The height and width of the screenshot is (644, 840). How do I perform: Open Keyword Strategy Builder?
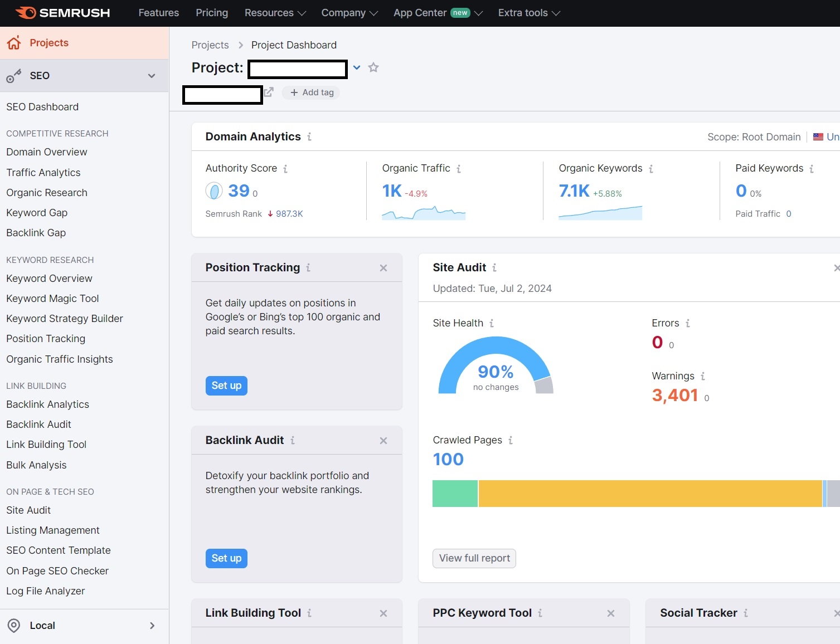point(65,319)
